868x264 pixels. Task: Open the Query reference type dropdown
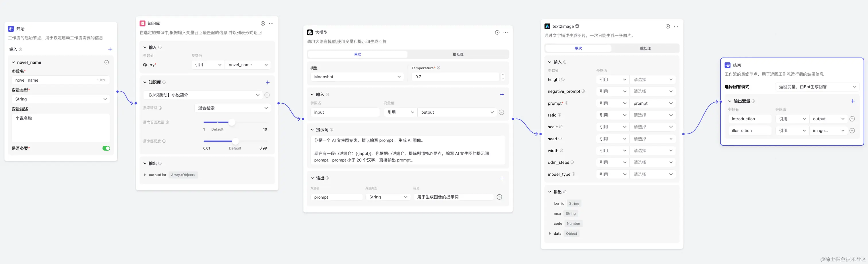208,65
